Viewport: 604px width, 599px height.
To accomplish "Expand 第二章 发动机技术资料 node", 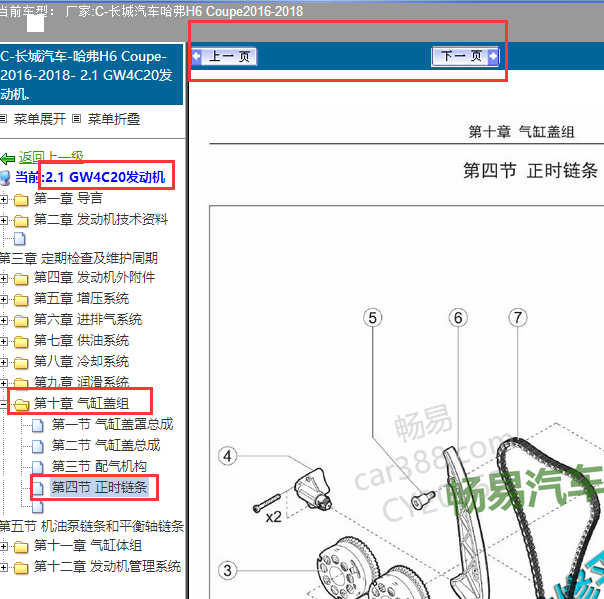I will 3,220.
